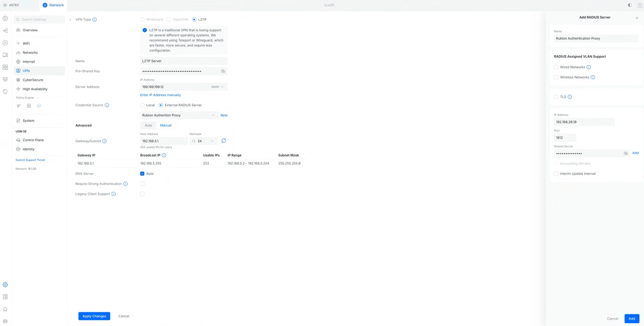Click the VPN Type info icon
The image size is (644, 326).
click(95, 19)
